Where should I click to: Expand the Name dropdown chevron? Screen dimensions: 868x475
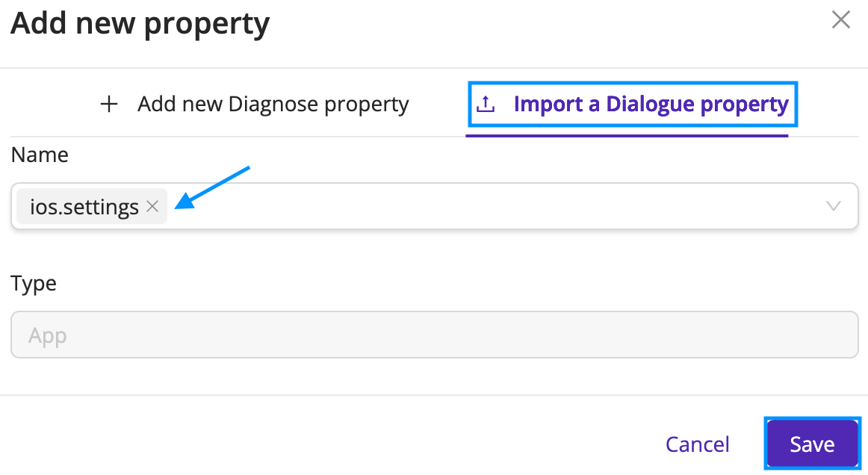(x=833, y=206)
